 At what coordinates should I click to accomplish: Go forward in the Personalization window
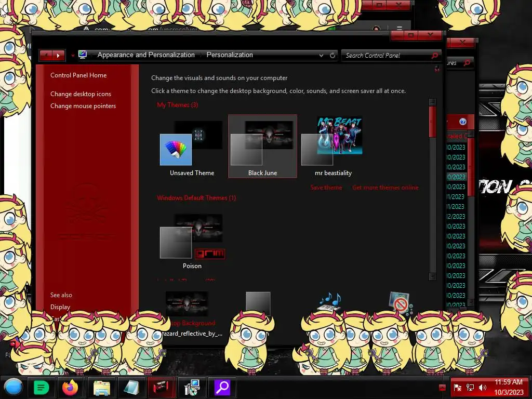click(58, 55)
